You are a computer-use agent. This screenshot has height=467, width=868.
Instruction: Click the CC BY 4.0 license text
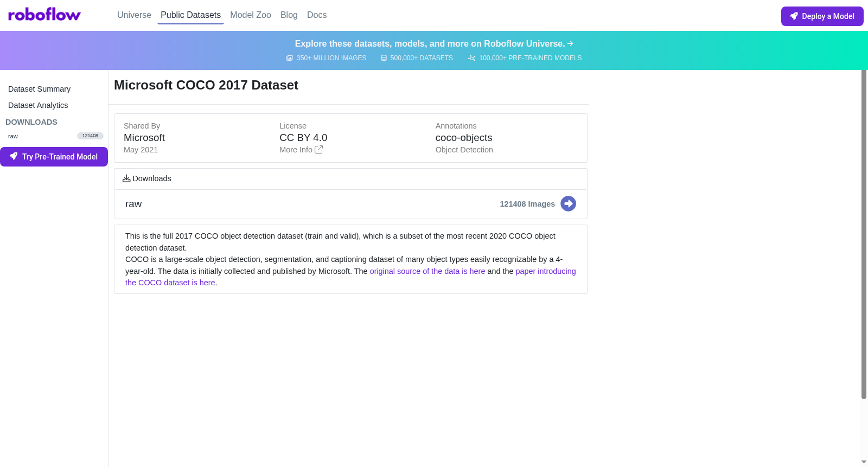pos(303,138)
